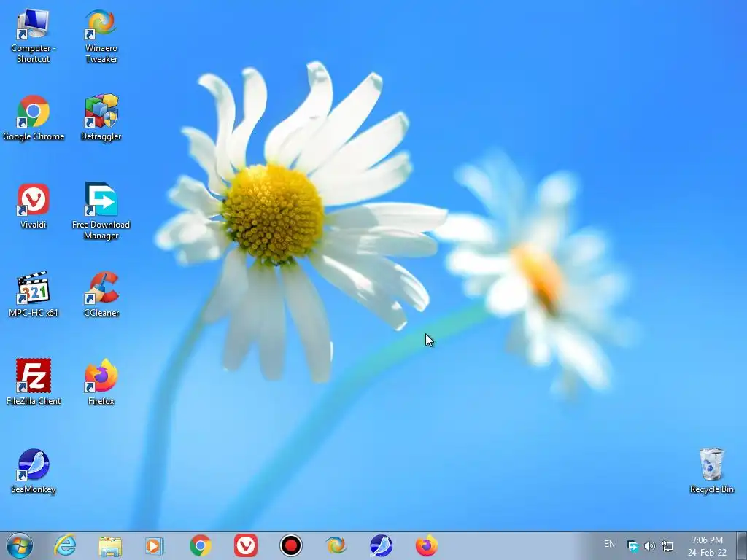Select the Defraggler desktop icon
This screenshot has width=747, height=560.
[x=101, y=118]
